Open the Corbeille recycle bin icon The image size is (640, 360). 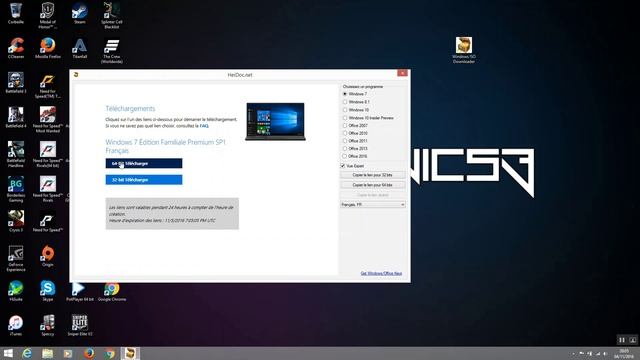pyautogui.click(x=16, y=13)
